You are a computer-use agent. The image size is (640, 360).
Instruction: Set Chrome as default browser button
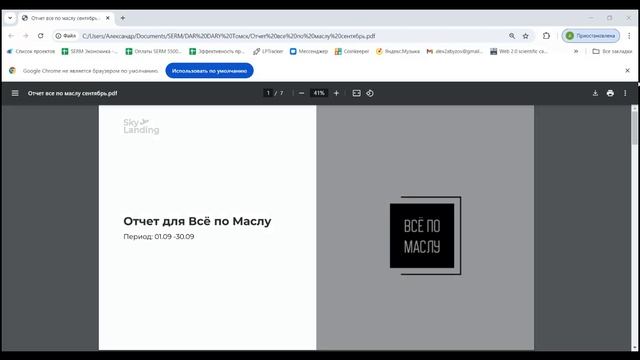[209, 71]
